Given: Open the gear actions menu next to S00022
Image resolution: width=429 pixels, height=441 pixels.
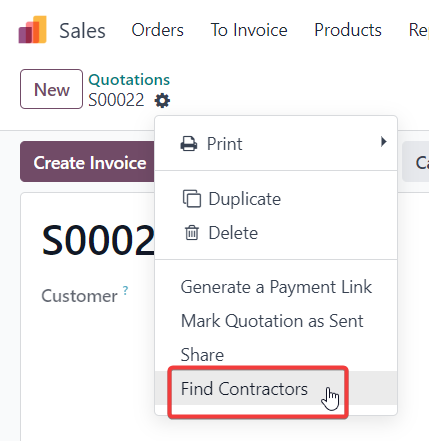Looking at the screenshot, I should pos(162,100).
